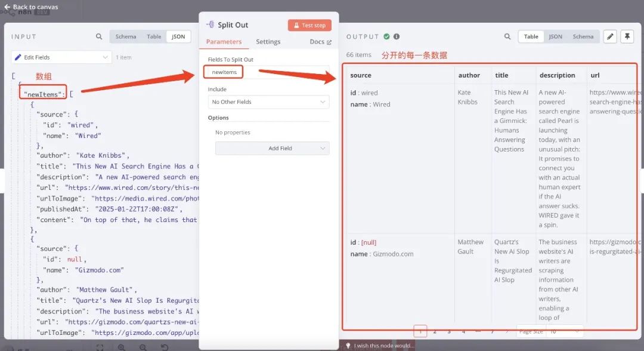Click the lightbulb feedback icon

point(348,345)
